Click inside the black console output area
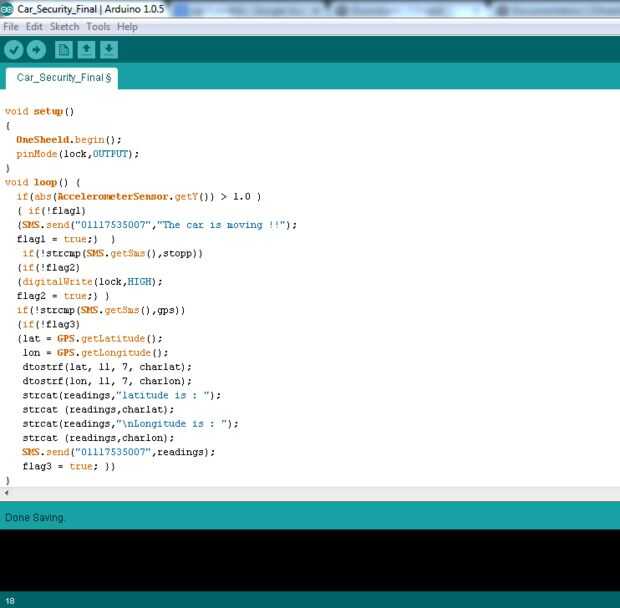The height and width of the screenshot is (608, 620). tap(310, 561)
